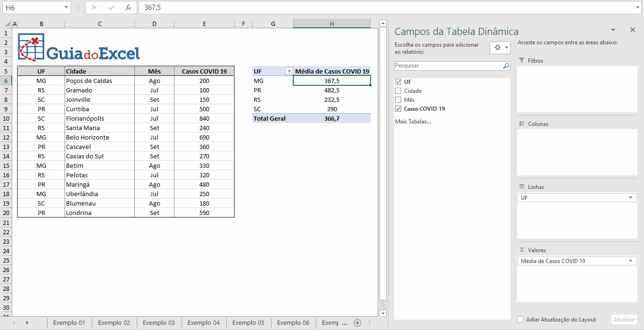The width and height of the screenshot is (644, 330).
Task: Open the gear Tools icon in the Fields pane
Action: (x=497, y=48)
